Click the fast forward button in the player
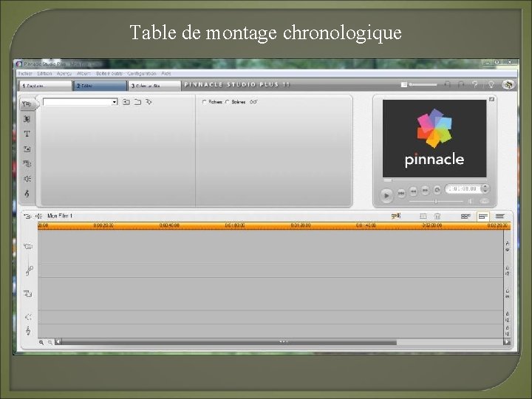Screen dimensions: 532x399 [x=425, y=191]
